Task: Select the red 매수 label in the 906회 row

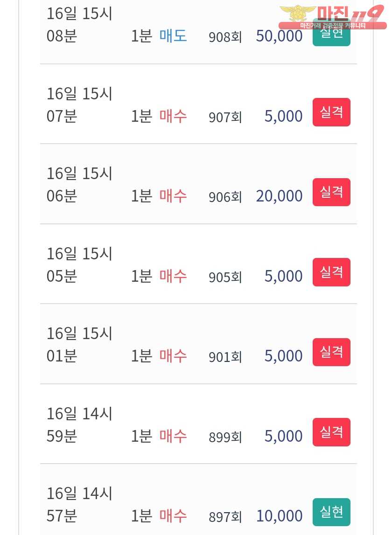Action: point(173,196)
